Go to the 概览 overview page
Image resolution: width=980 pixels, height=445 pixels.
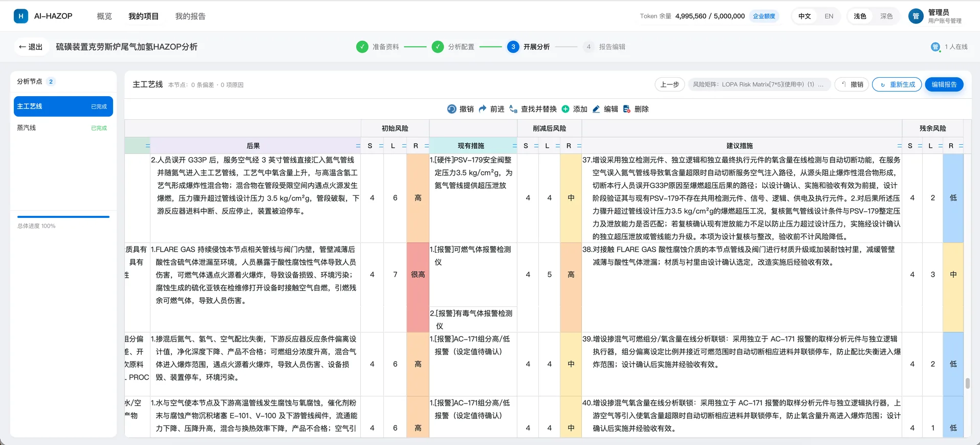click(x=104, y=16)
